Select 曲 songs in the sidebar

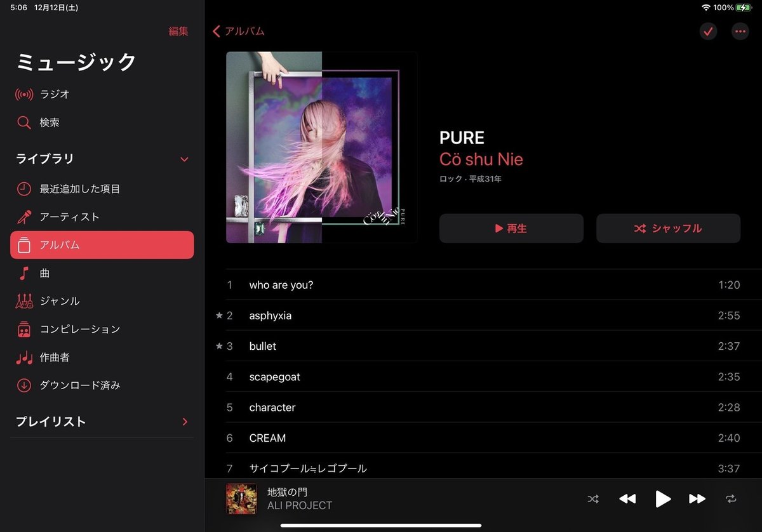tap(102, 273)
